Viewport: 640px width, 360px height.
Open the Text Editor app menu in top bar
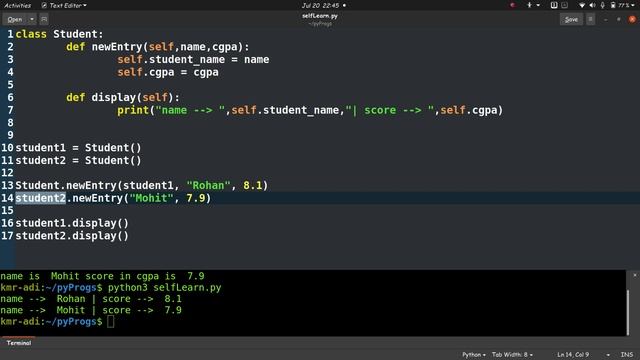pyautogui.click(x=64, y=5)
